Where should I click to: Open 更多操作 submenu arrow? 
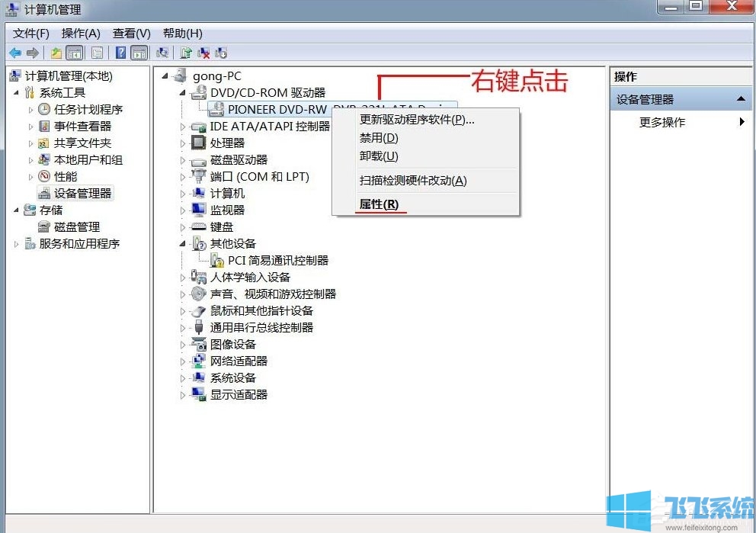point(743,122)
